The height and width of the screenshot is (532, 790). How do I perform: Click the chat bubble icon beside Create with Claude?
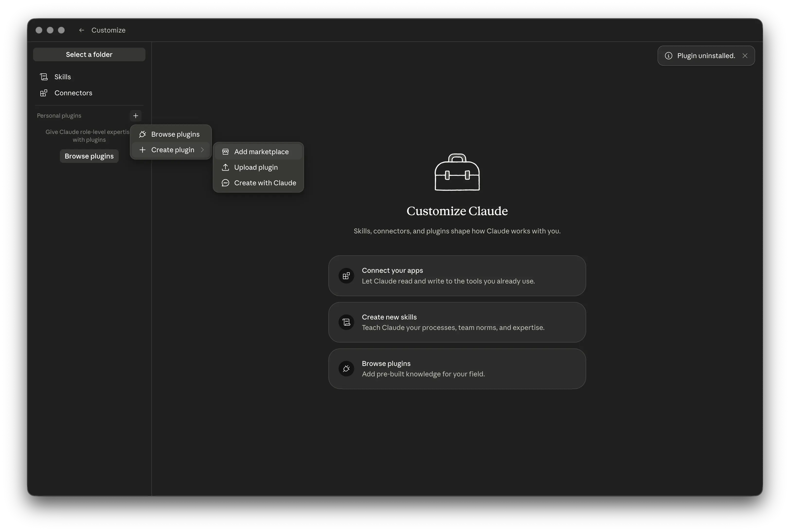[225, 183]
